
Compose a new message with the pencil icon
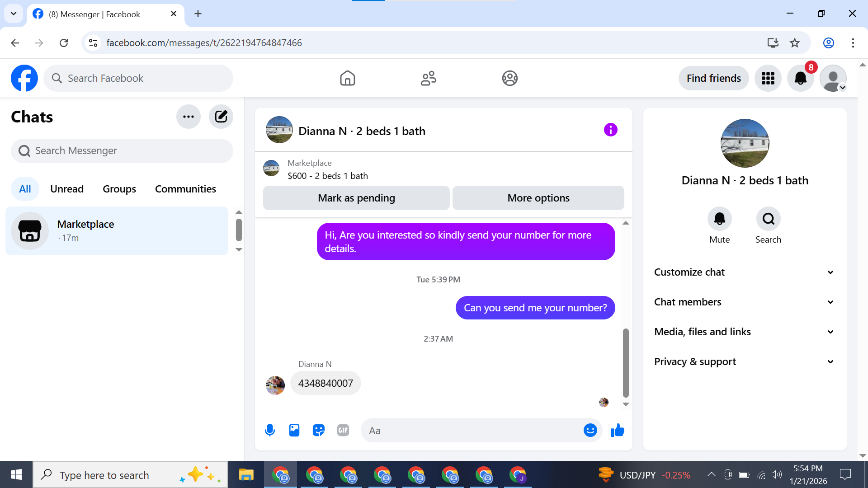[x=221, y=117]
